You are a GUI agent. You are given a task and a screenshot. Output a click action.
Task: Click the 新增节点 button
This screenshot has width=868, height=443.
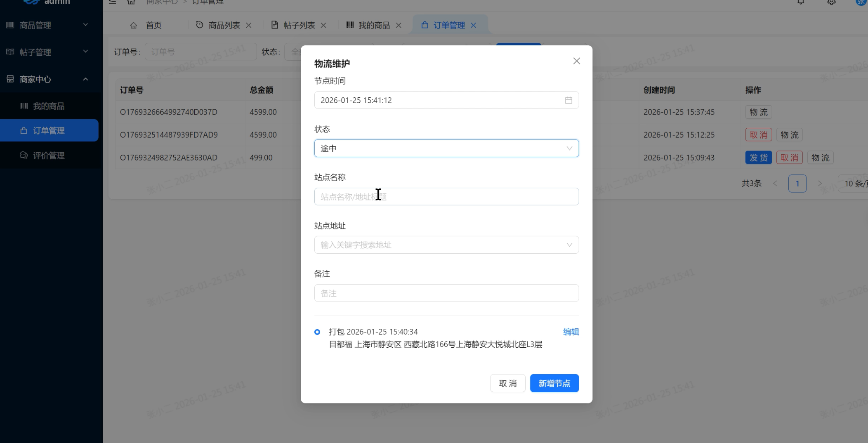[554, 384]
